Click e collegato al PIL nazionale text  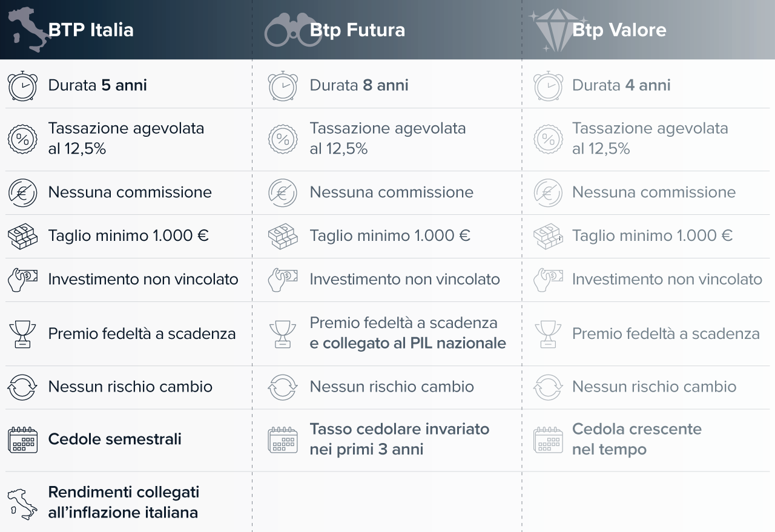click(x=407, y=343)
